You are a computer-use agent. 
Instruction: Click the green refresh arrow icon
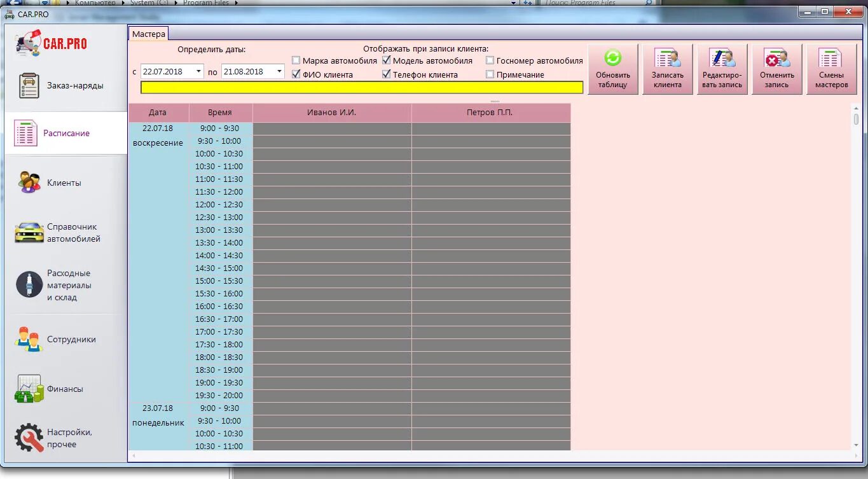[x=613, y=59]
